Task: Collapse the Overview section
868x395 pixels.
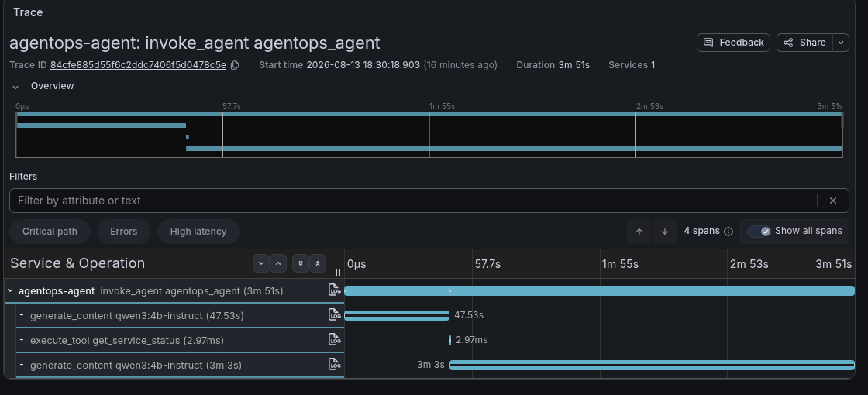Action: click(x=16, y=87)
